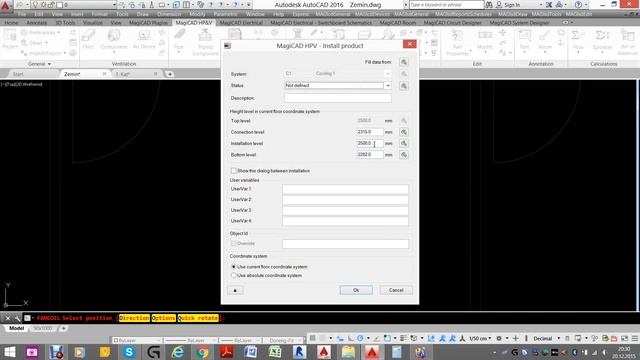Open the MagiCAD Electrical ribbon tab
Image resolution: width=640 pixels, height=360 pixels.
(x=241, y=23)
